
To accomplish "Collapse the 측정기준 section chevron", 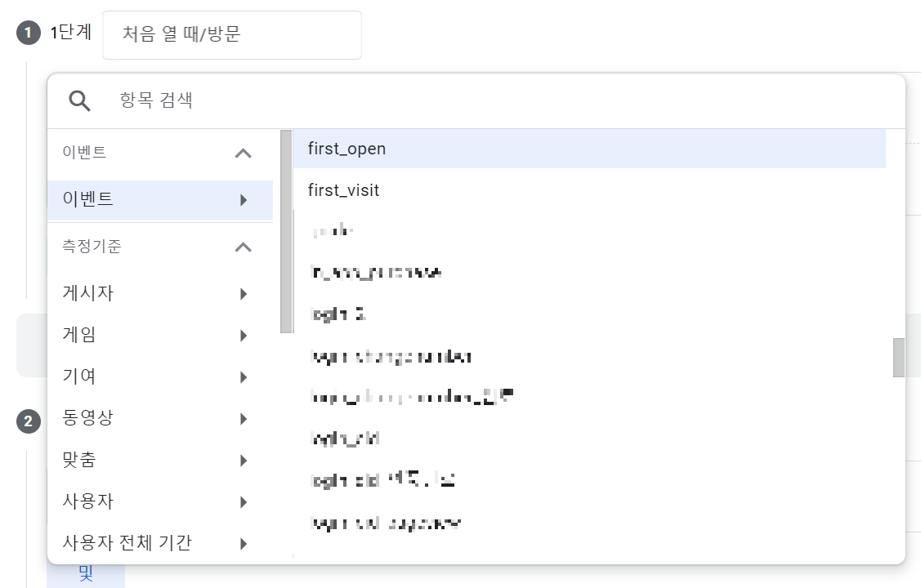I will tap(243, 247).
